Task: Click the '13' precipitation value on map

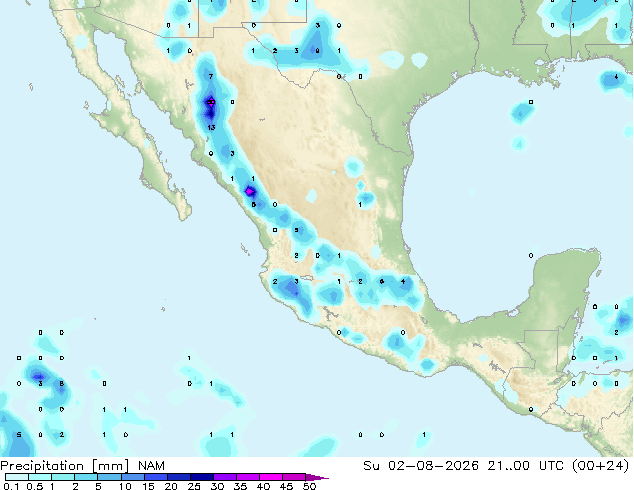Action: tap(211, 128)
